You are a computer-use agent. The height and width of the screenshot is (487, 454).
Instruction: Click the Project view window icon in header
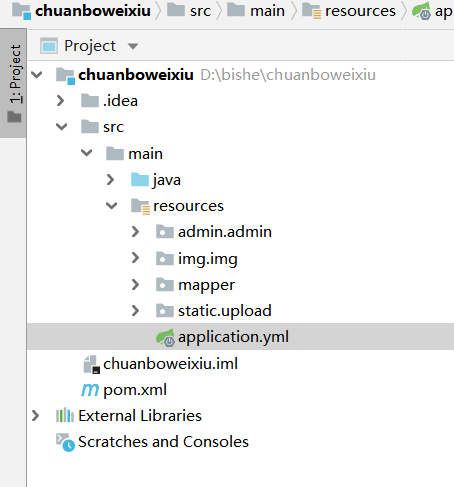click(49, 46)
